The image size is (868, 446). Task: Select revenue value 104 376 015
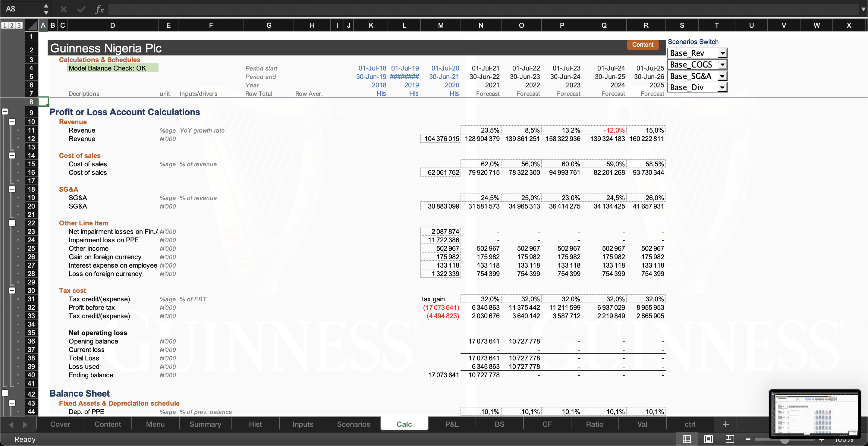click(440, 138)
